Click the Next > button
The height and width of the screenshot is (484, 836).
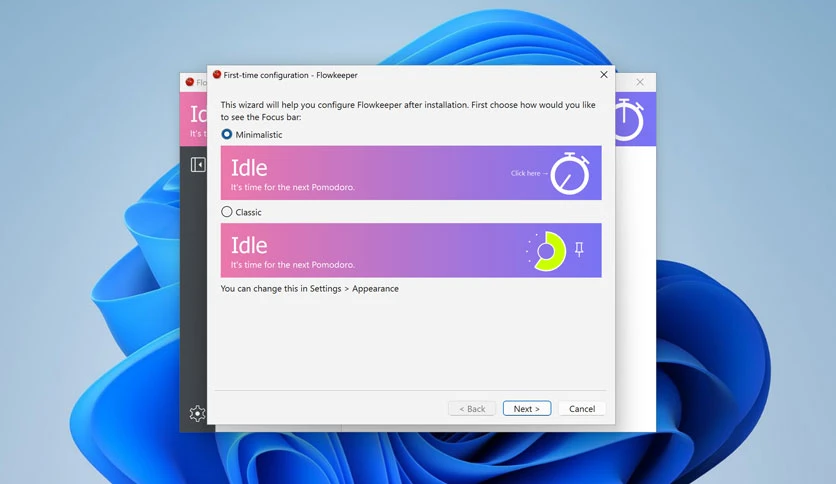pos(527,408)
